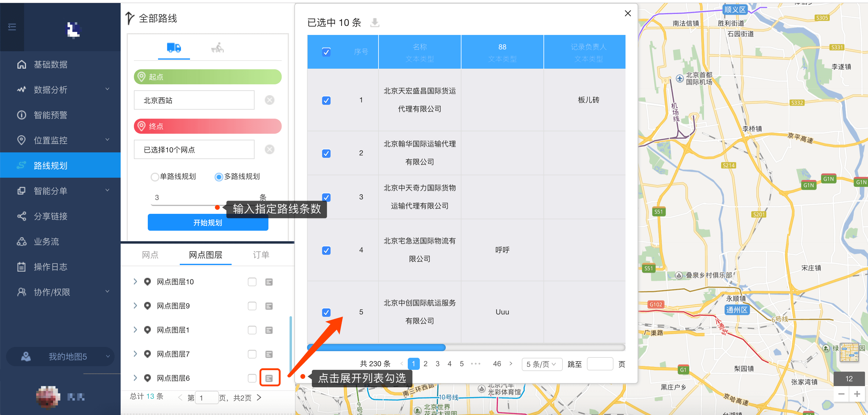Uncheck row 1 北京天宏盛昌 checkbox
The height and width of the screenshot is (415, 868).
coord(326,100)
